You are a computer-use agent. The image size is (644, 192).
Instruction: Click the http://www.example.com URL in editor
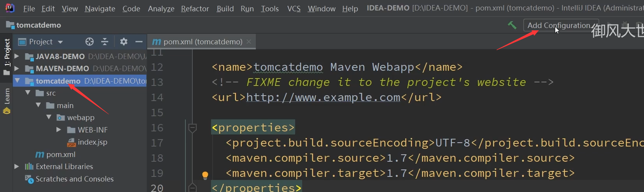click(x=323, y=97)
